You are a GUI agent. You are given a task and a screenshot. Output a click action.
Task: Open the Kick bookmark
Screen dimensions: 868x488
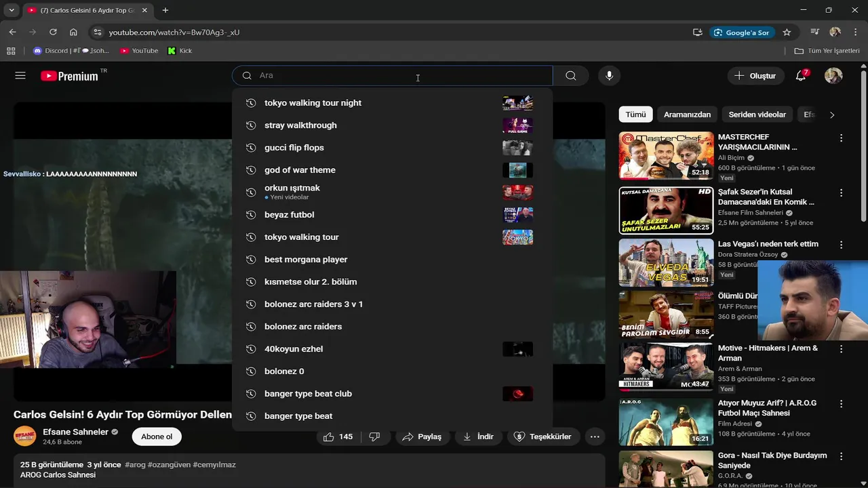tap(180, 51)
